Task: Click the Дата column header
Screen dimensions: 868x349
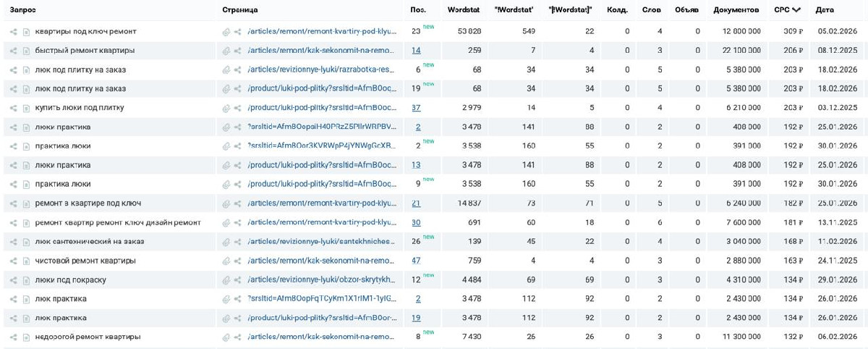Action: 824,10
